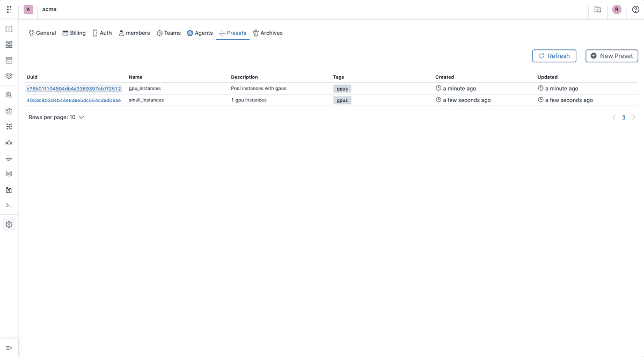
Task: Switch to the Auth tab
Action: pos(102,33)
